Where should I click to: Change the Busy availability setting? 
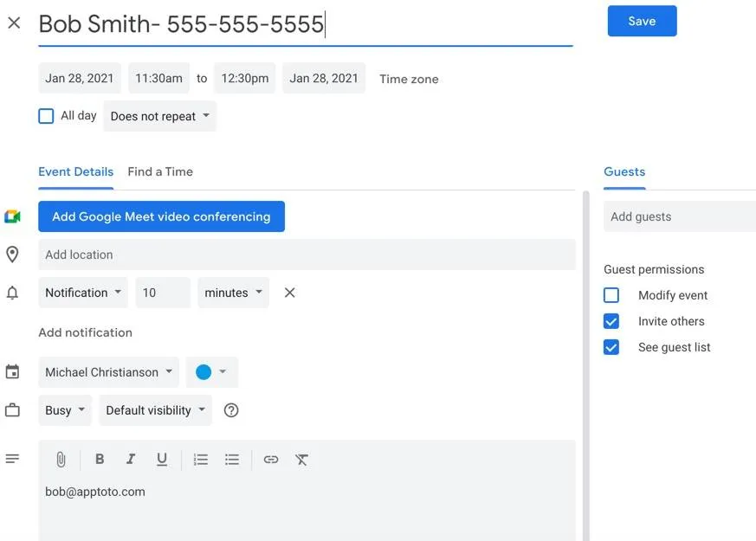point(64,409)
